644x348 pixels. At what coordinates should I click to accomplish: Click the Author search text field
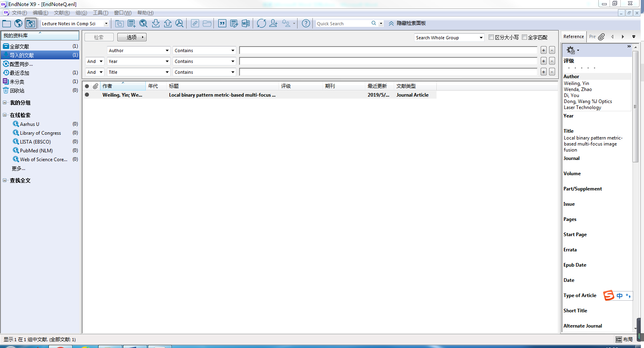click(388, 50)
